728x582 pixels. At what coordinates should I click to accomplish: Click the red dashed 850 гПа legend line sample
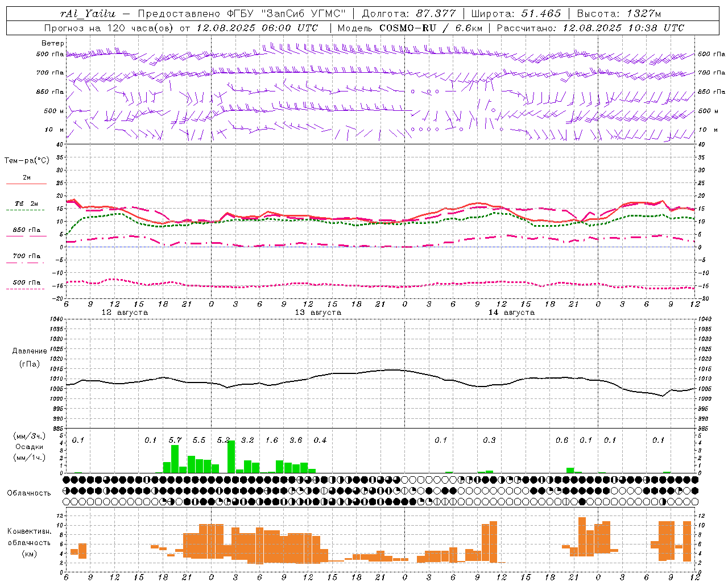click(x=25, y=236)
